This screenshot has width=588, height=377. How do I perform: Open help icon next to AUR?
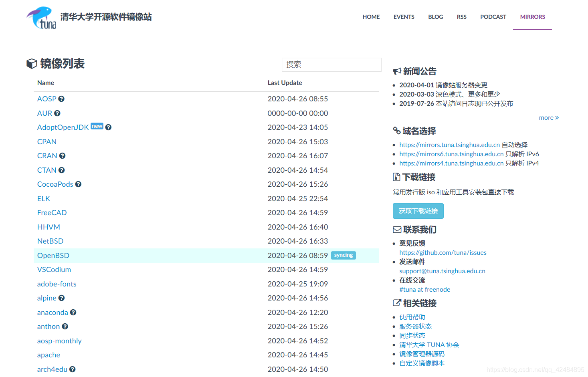click(x=57, y=113)
